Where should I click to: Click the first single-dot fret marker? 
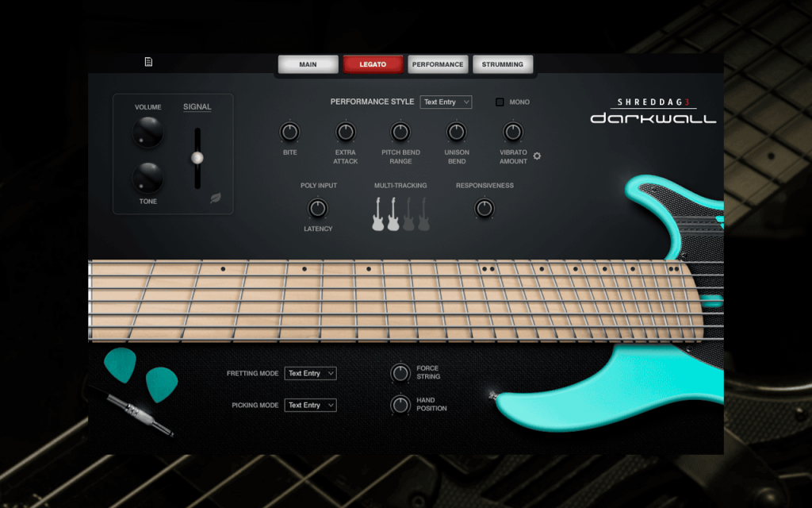[223, 269]
